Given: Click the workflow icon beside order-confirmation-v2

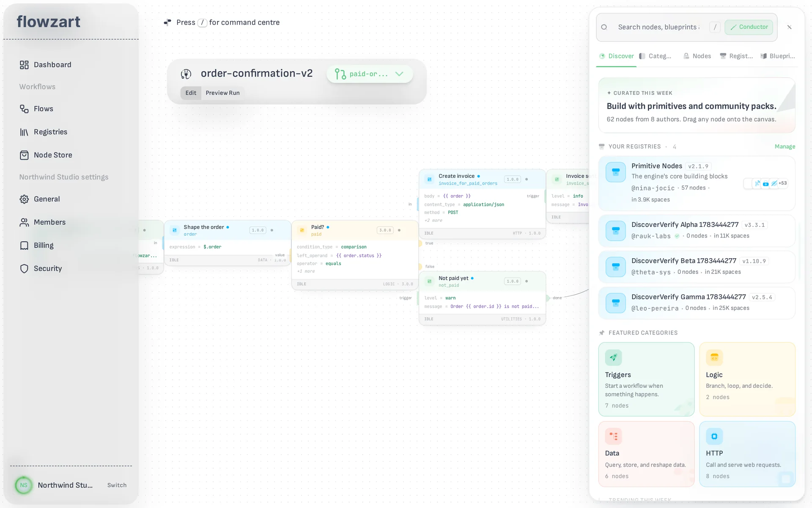Looking at the screenshot, I should 186,74.
